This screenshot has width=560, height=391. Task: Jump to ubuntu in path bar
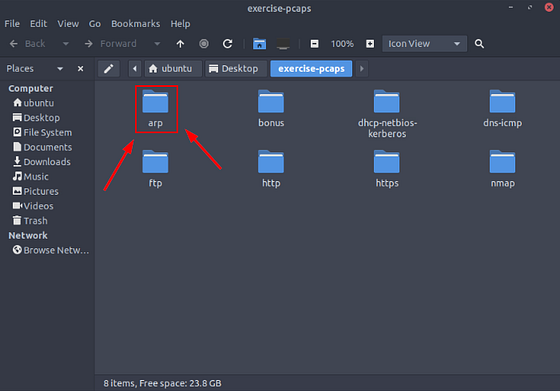pos(173,69)
